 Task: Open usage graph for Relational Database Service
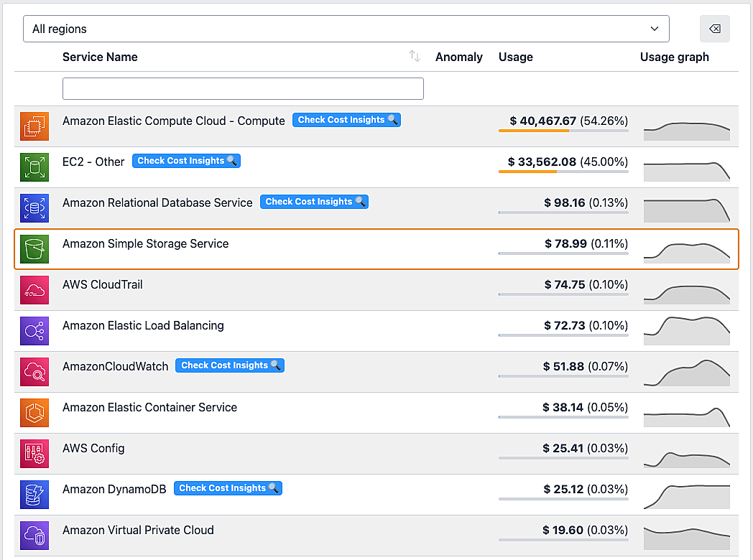tap(687, 210)
